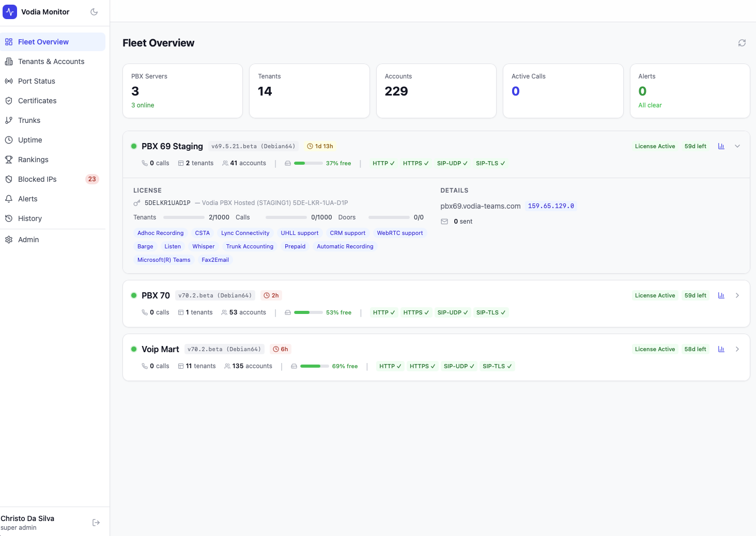Open the chart icon for Voip Mart
The width and height of the screenshot is (756, 536).
[x=721, y=349]
